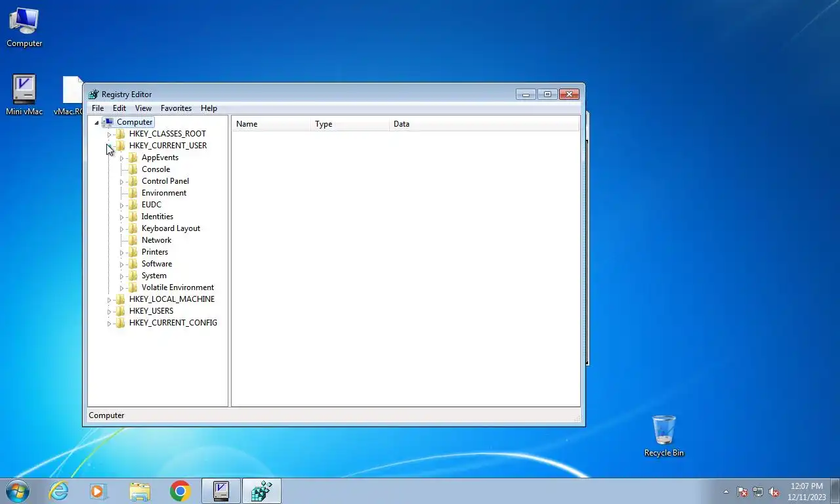Screen dimensions: 840x504
Task: Expand the Keyboard Layout key arrow
Action: pyautogui.click(x=121, y=229)
